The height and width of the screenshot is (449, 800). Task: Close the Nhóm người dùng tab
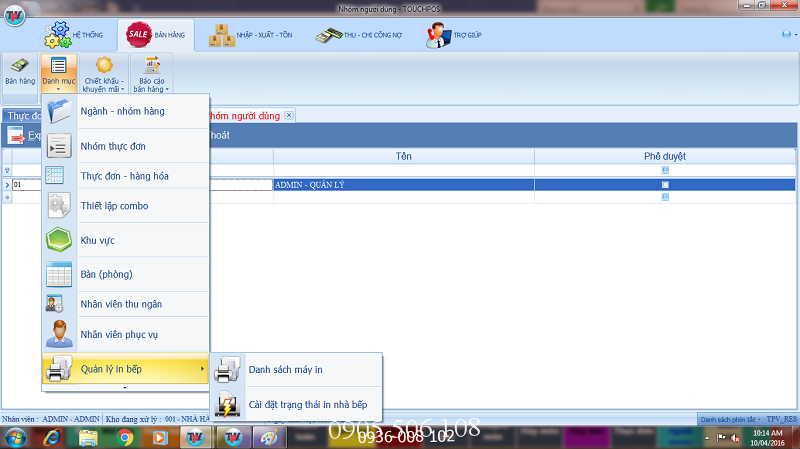pos(289,115)
